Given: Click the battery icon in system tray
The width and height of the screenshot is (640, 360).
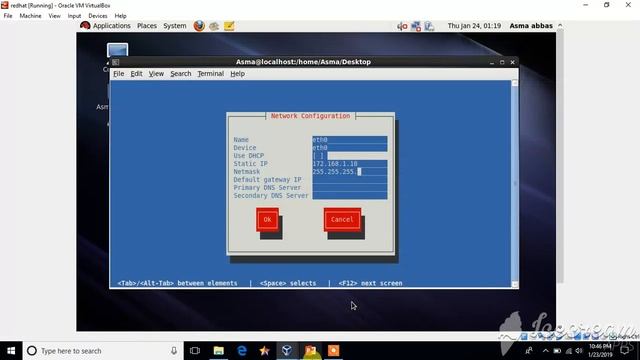Looking at the screenshot, I should click(x=557, y=351).
